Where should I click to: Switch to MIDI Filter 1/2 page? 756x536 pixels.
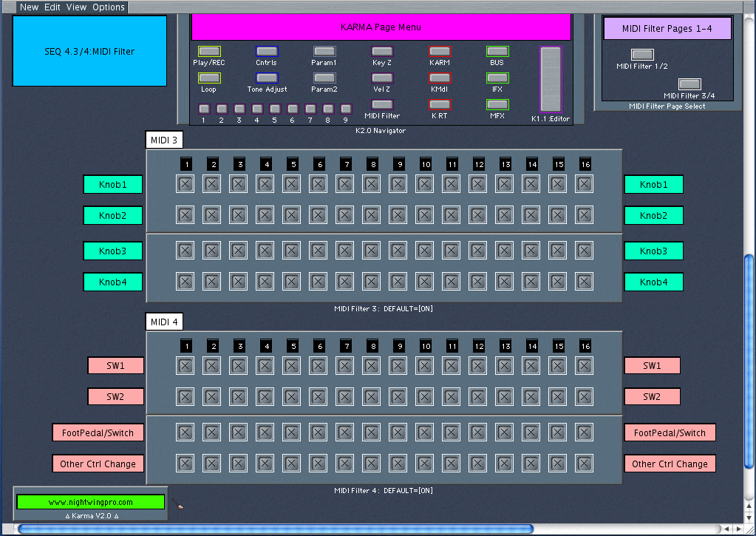642,55
